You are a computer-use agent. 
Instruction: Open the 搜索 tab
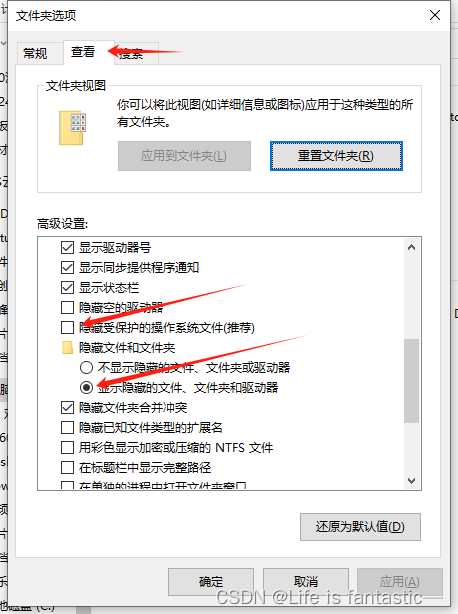tap(136, 53)
